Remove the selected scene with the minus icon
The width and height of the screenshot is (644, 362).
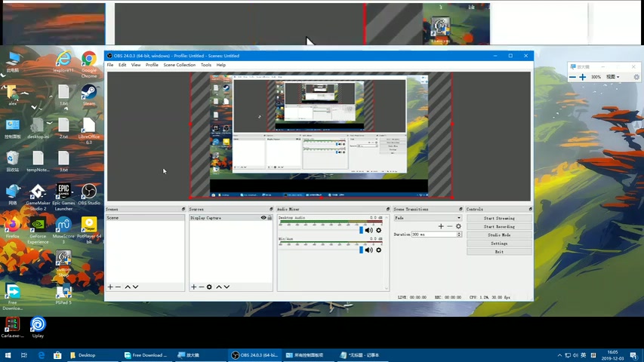coord(119,287)
